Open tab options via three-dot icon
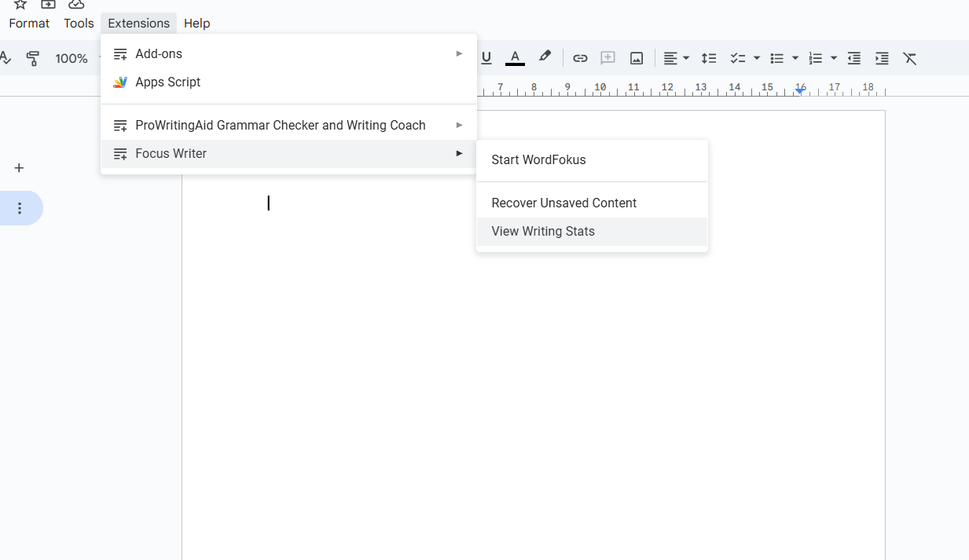 20,208
